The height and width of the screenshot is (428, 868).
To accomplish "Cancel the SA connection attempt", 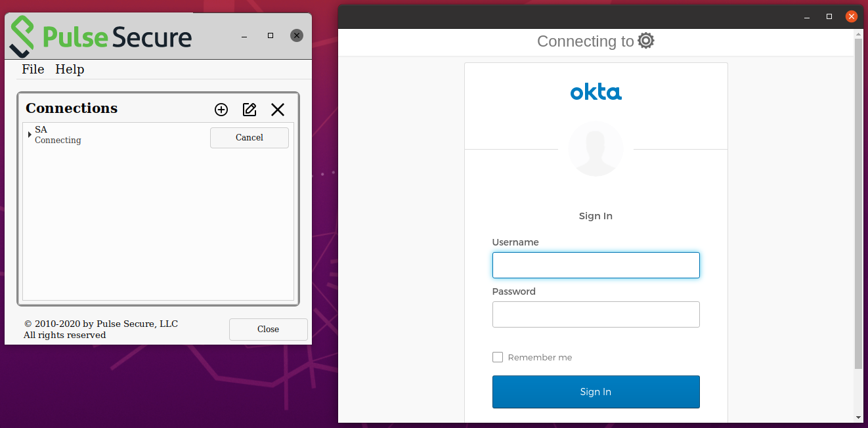I will pos(250,138).
